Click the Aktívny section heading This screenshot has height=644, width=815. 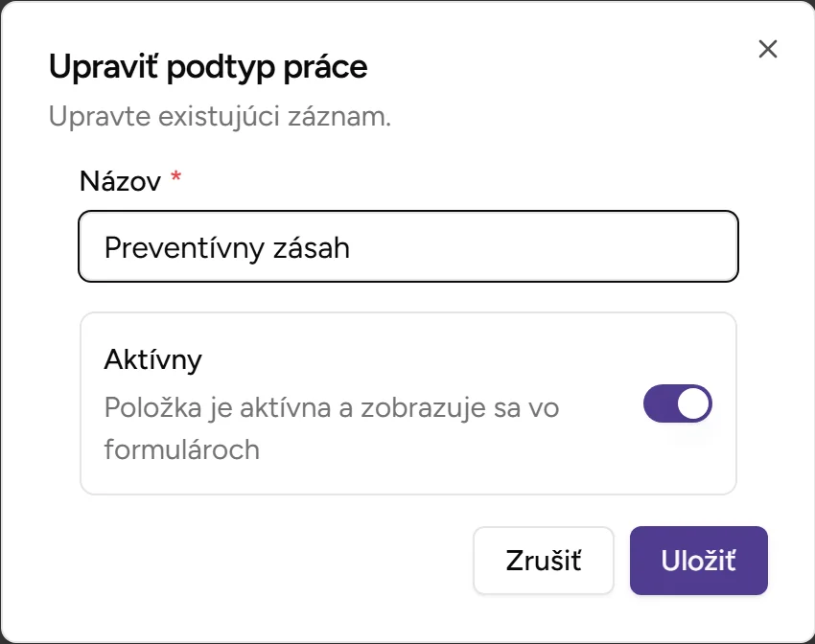(x=153, y=359)
